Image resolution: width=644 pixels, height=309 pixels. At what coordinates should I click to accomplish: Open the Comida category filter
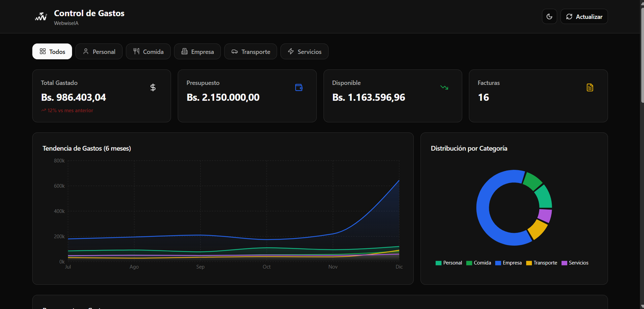(148, 52)
